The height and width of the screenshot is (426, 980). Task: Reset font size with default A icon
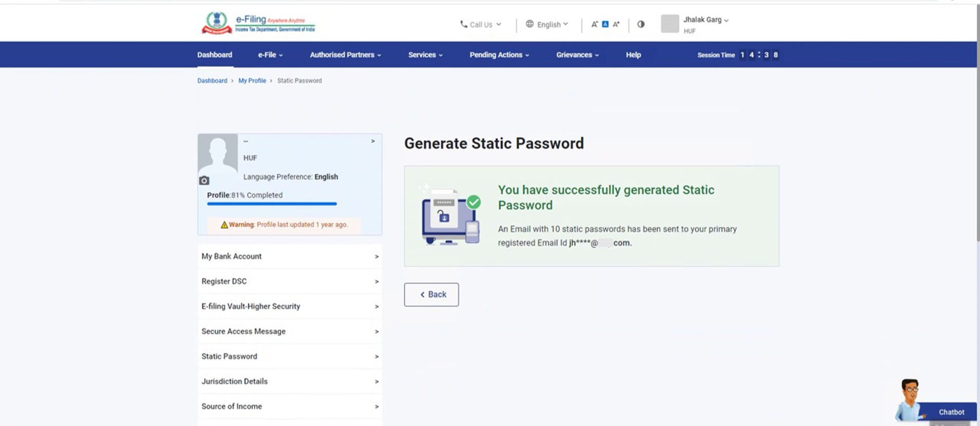click(x=605, y=24)
